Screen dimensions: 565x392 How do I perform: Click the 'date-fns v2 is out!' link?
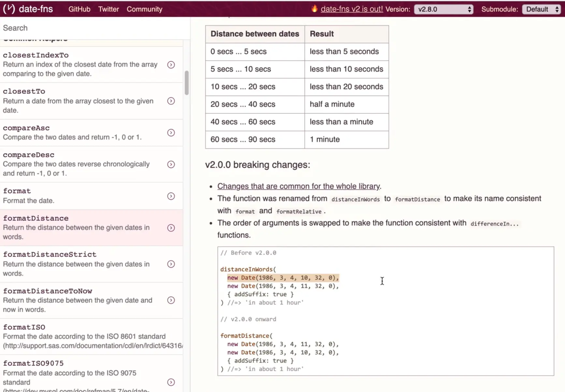click(x=352, y=9)
